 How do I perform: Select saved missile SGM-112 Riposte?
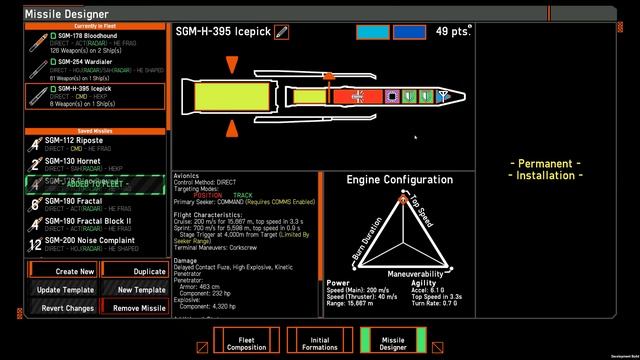click(x=95, y=144)
